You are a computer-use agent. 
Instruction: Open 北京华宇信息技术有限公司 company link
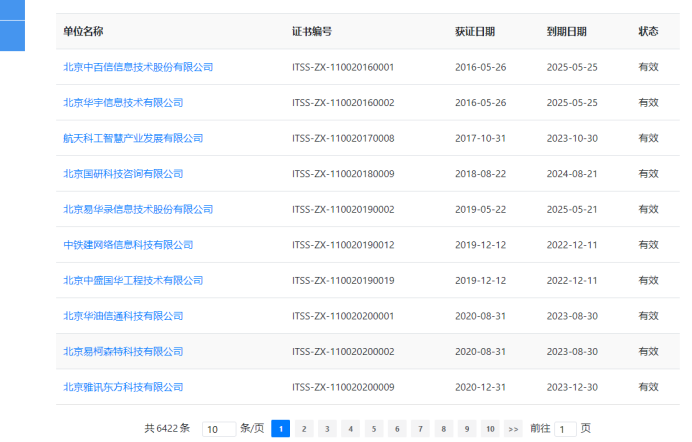point(123,103)
